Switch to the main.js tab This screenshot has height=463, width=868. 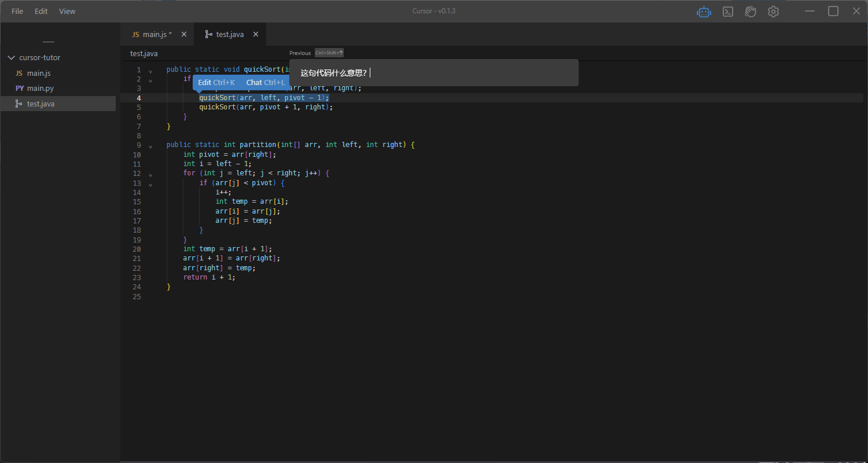click(152, 34)
